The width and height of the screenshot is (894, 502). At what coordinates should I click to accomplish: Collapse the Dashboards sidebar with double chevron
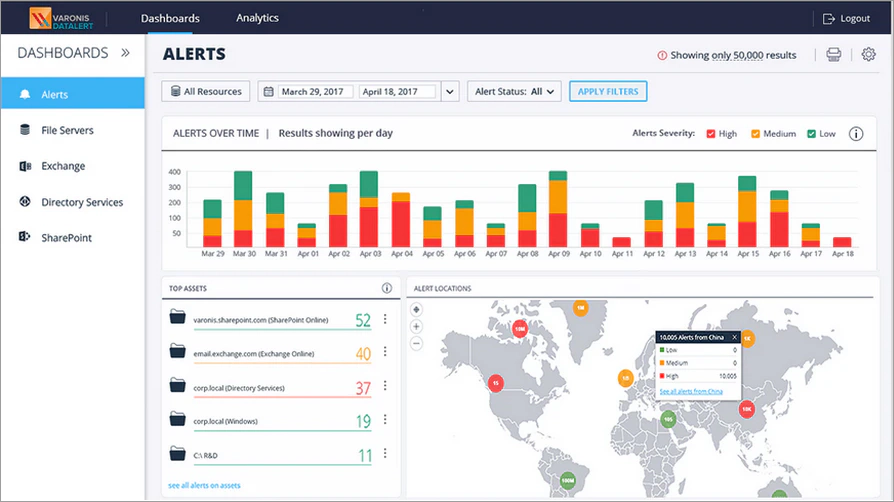125,53
